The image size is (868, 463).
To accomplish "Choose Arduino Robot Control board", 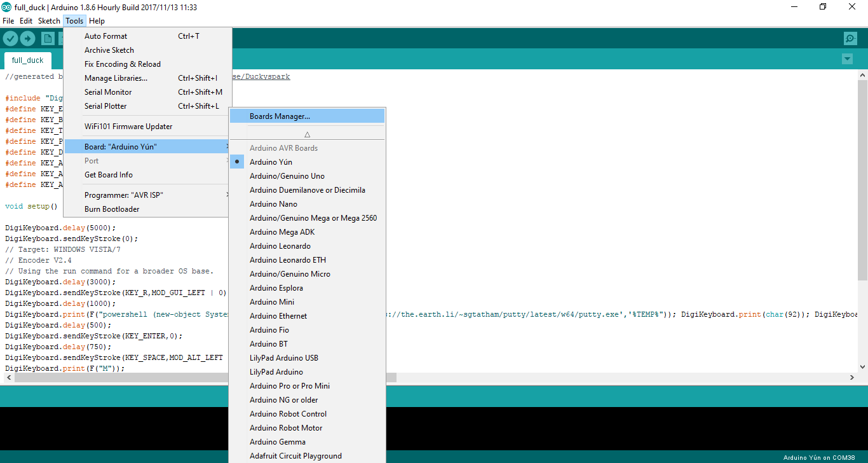I will [307, 414].
